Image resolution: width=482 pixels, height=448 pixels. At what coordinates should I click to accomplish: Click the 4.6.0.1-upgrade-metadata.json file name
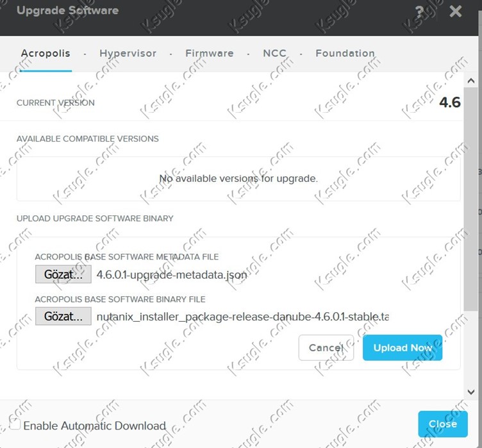[172, 274]
